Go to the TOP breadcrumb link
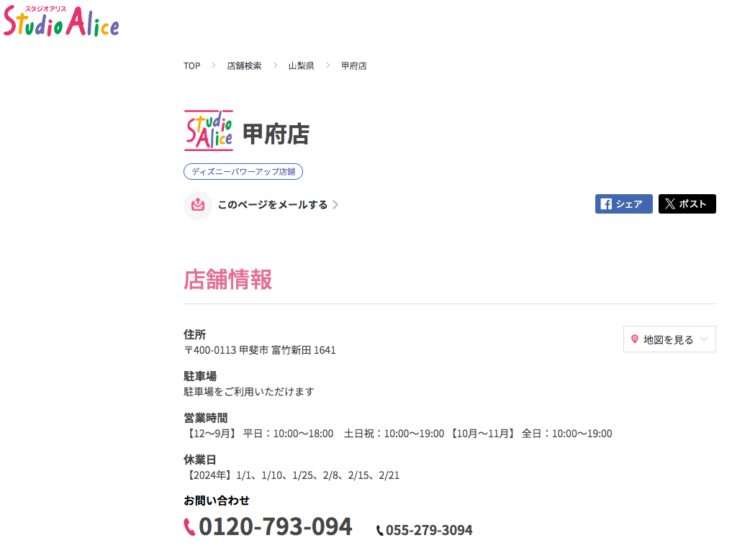 click(192, 66)
